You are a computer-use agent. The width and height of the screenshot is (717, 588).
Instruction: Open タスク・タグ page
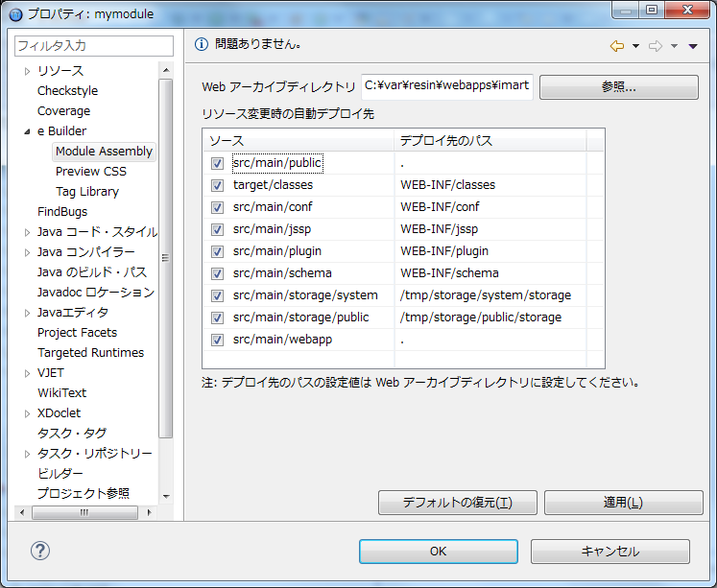point(72,434)
